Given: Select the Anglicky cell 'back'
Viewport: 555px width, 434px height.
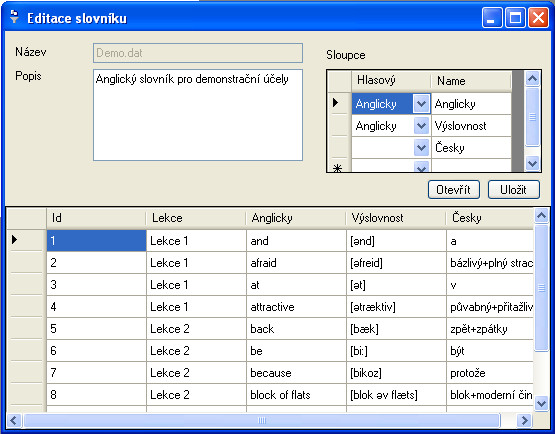Looking at the screenshot, I should click(x=296, y=329).
